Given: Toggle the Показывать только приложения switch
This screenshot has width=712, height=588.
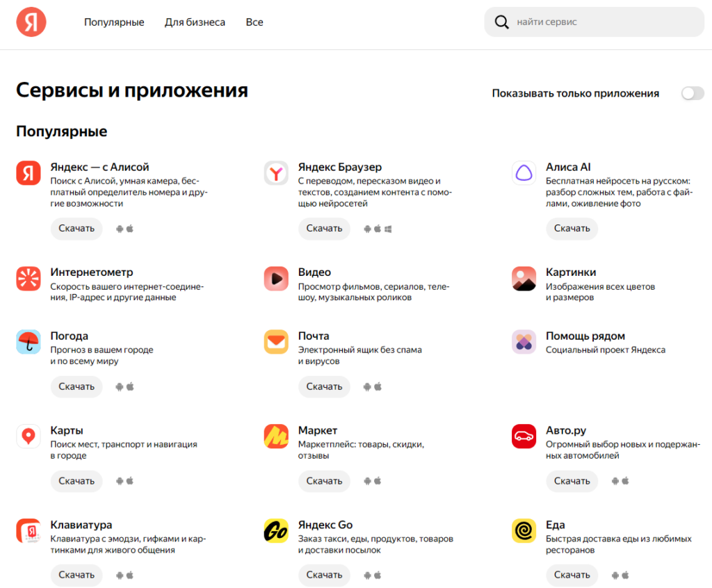Looking at the screenshot, I should point(693,92).
